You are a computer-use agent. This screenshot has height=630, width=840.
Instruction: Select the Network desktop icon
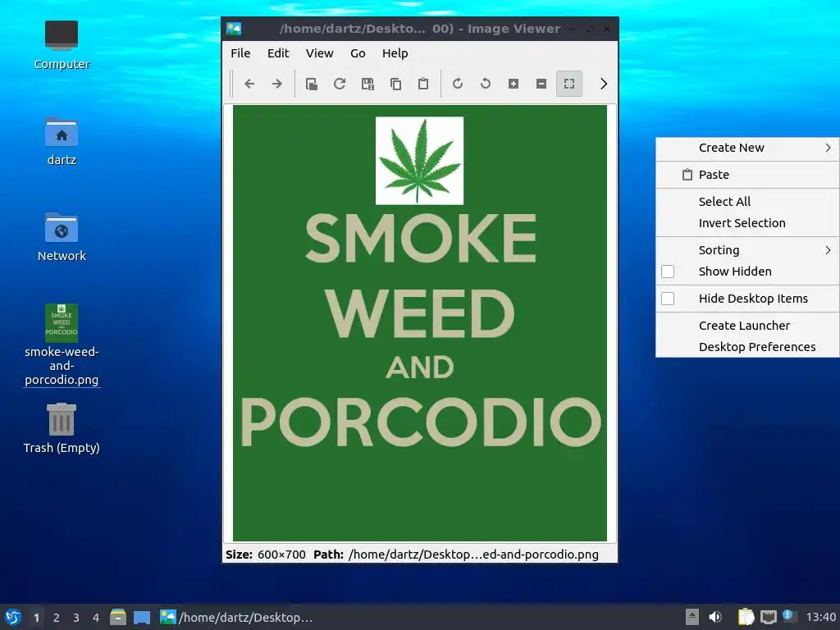tap(62, 237)
